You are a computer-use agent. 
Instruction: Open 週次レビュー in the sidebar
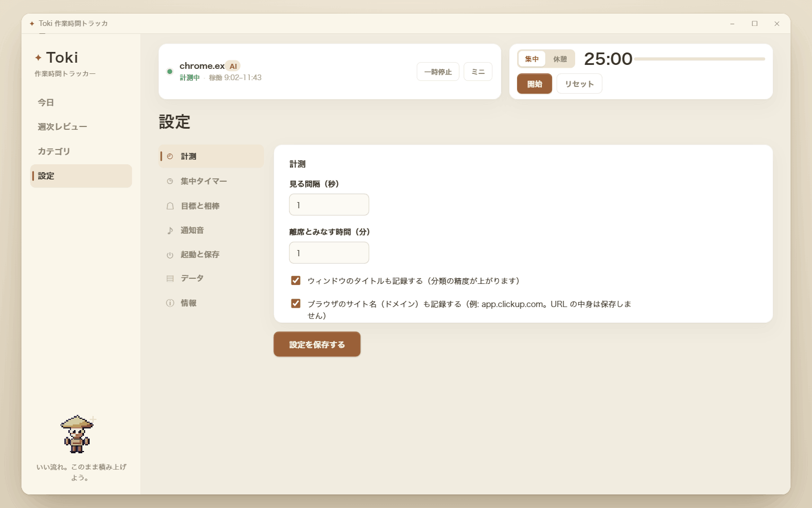click(x=81, y=127)
